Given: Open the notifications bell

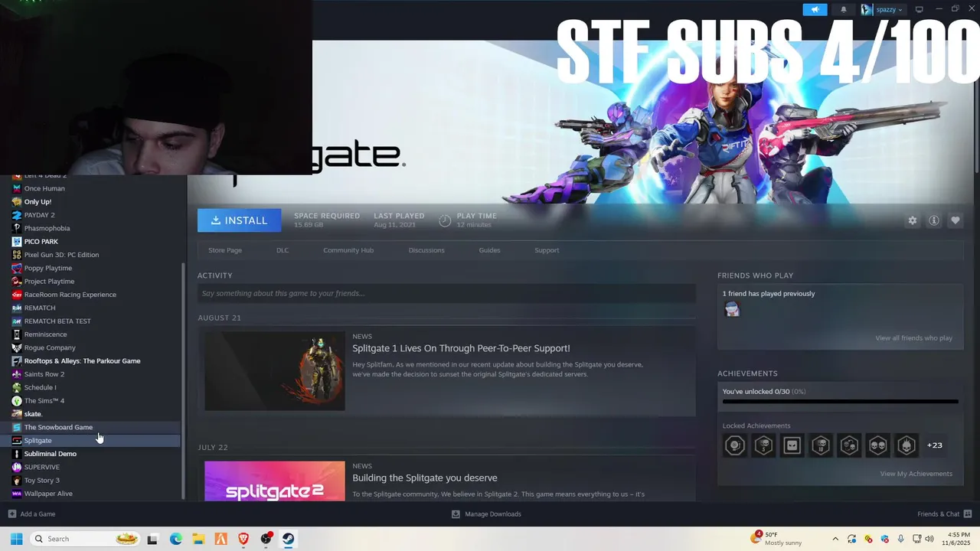Looking at the screenshot, I should (x=844, y=9).
